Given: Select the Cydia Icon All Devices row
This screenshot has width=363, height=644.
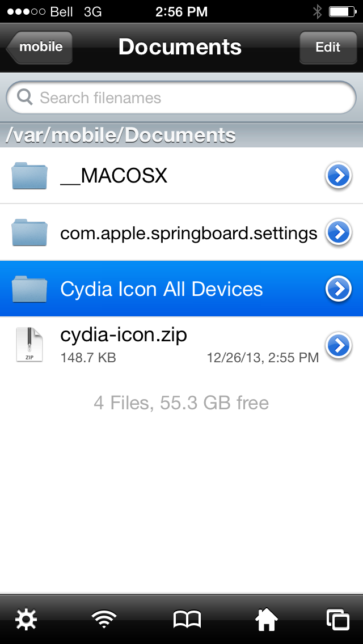Looking at the screenshot, I should [x=181, y=289].
